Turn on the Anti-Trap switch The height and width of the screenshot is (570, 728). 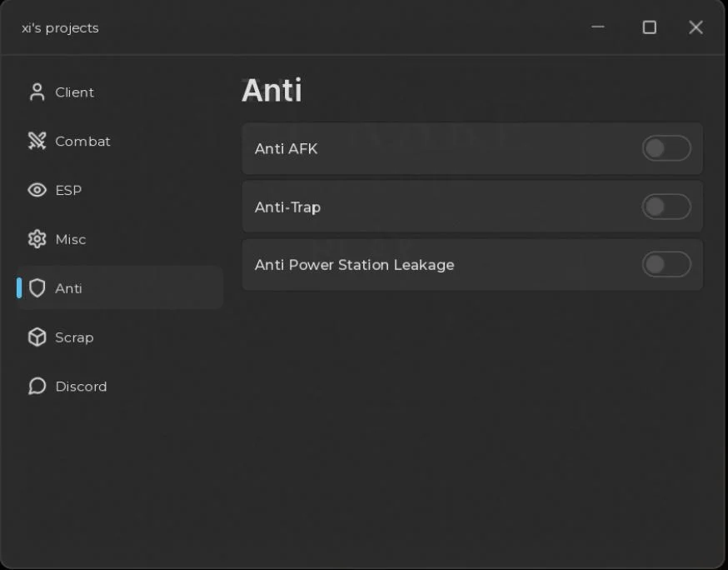tap(666, 207)
